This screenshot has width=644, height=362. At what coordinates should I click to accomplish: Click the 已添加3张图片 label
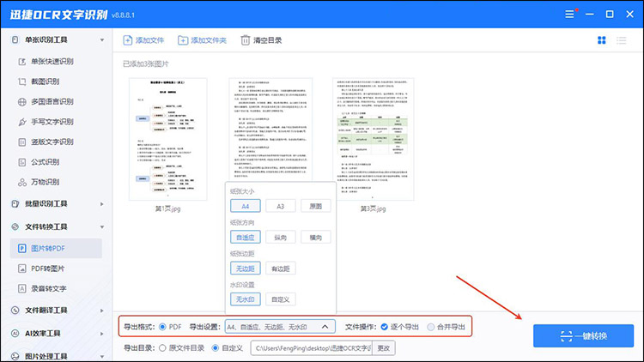click(x=146, y=64)
